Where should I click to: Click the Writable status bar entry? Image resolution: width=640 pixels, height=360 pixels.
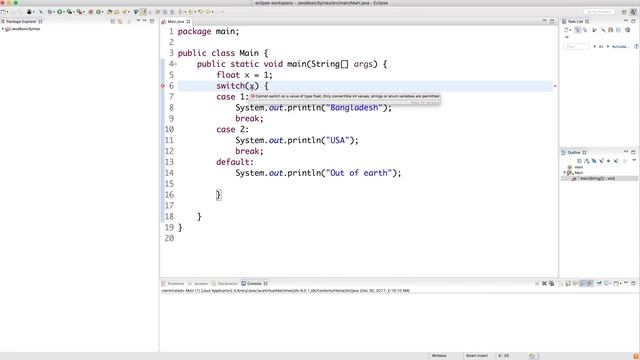point(439,356)
